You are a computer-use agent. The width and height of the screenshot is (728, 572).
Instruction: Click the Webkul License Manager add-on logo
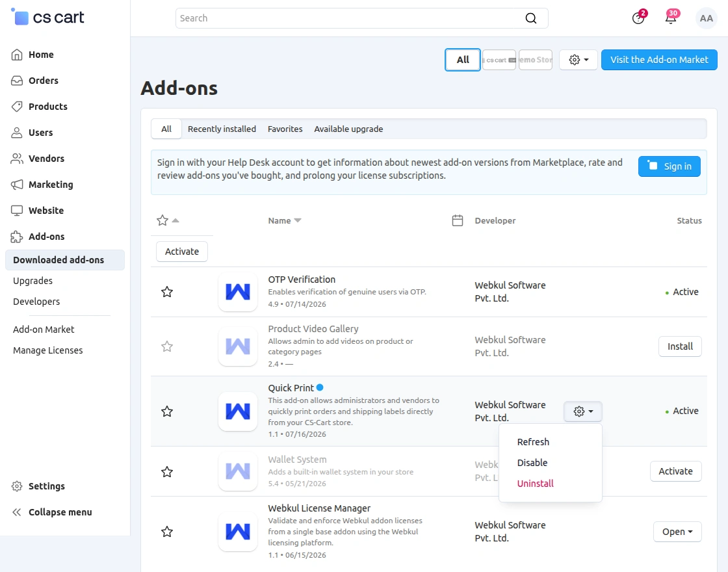click(238, 532)
